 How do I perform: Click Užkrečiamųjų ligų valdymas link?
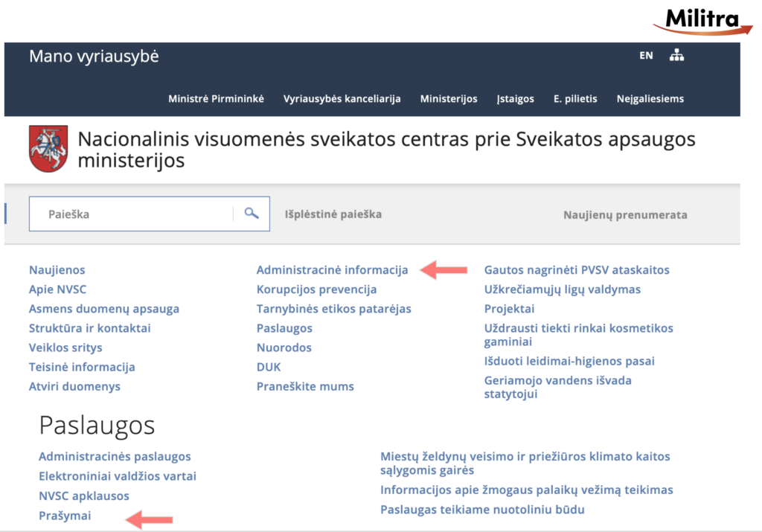(563, 289)
